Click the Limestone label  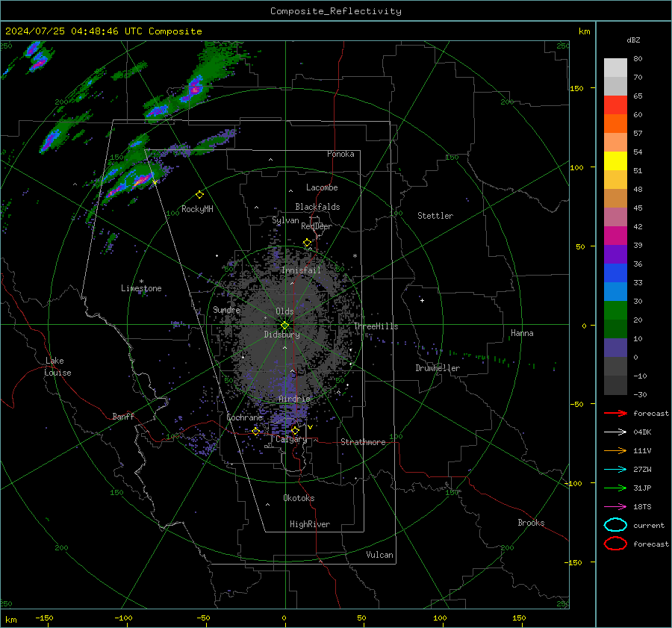[141, 288]
